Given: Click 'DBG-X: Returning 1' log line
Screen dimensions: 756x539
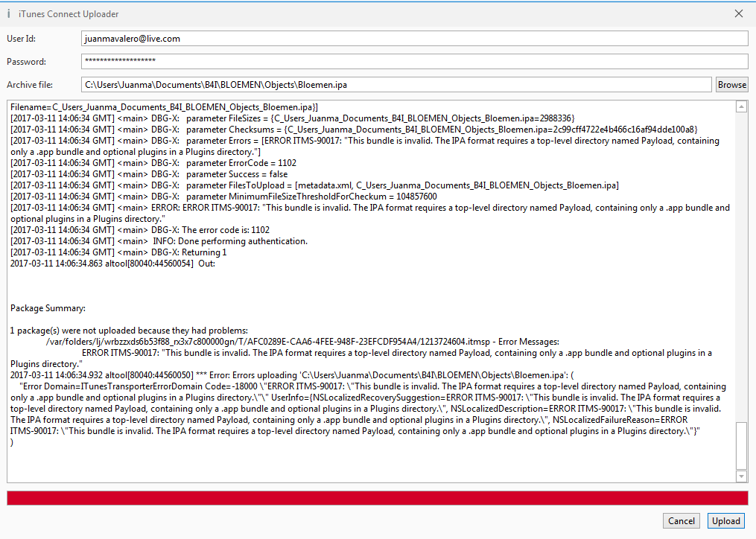Looking at the screenshot, I should coord(118,252).
